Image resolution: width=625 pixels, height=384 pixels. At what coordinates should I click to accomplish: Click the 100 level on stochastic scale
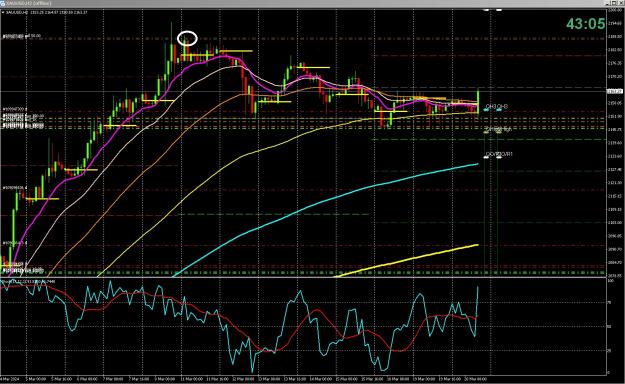click(610, 281)
